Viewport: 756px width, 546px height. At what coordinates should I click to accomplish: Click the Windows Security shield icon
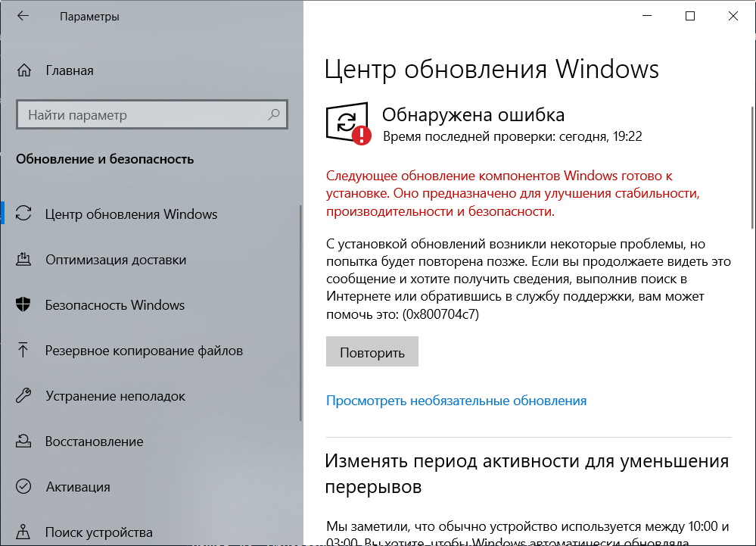tap(23, 304)
